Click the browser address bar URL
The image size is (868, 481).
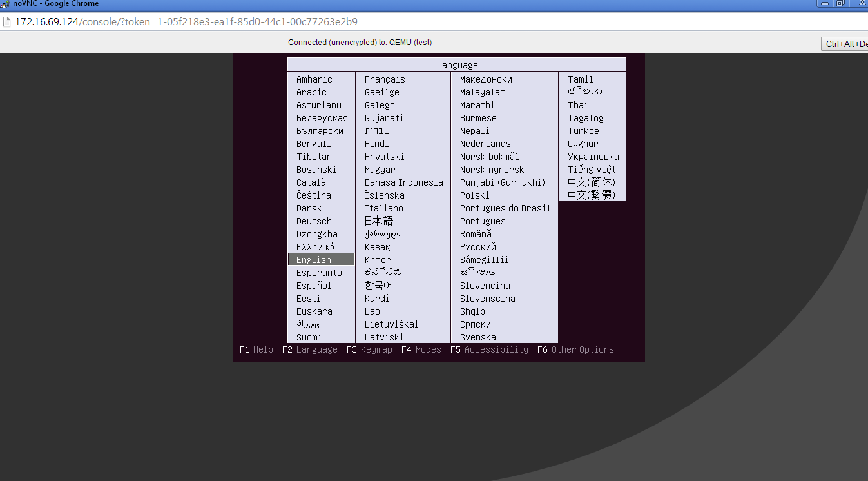(186, 22)
